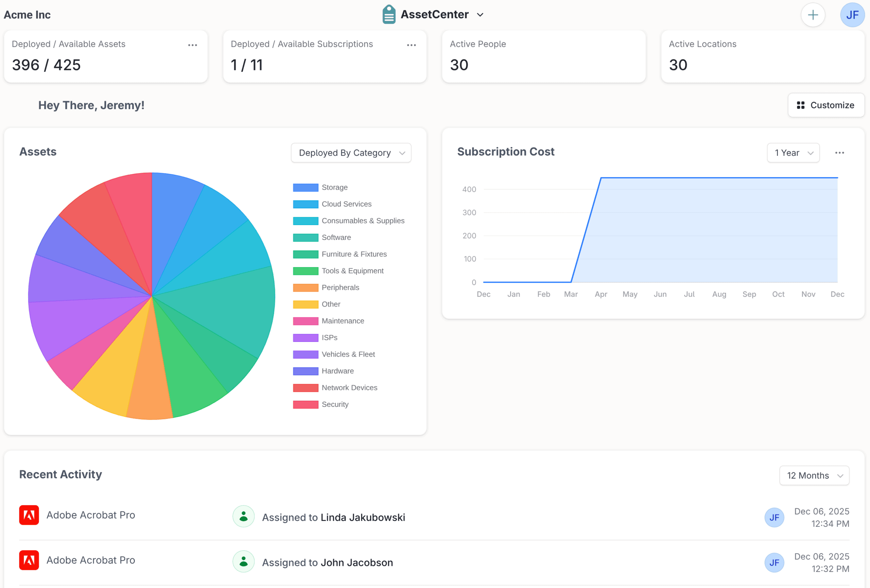
Task: Open the 12 Months dropdown in Recent Activity
Action: pos(814,475)
